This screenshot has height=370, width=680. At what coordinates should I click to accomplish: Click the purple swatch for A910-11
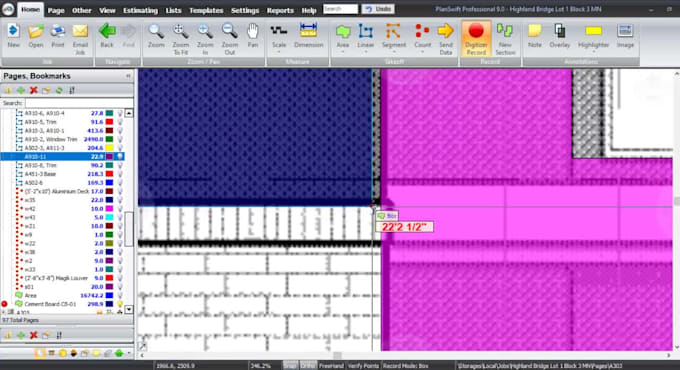pos(110,157)
